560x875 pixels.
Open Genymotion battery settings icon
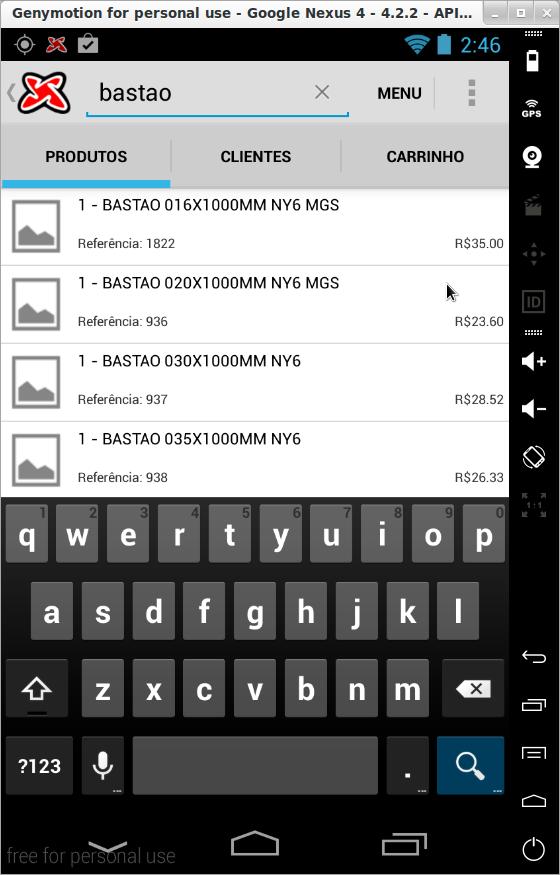(x=533, y=60)
